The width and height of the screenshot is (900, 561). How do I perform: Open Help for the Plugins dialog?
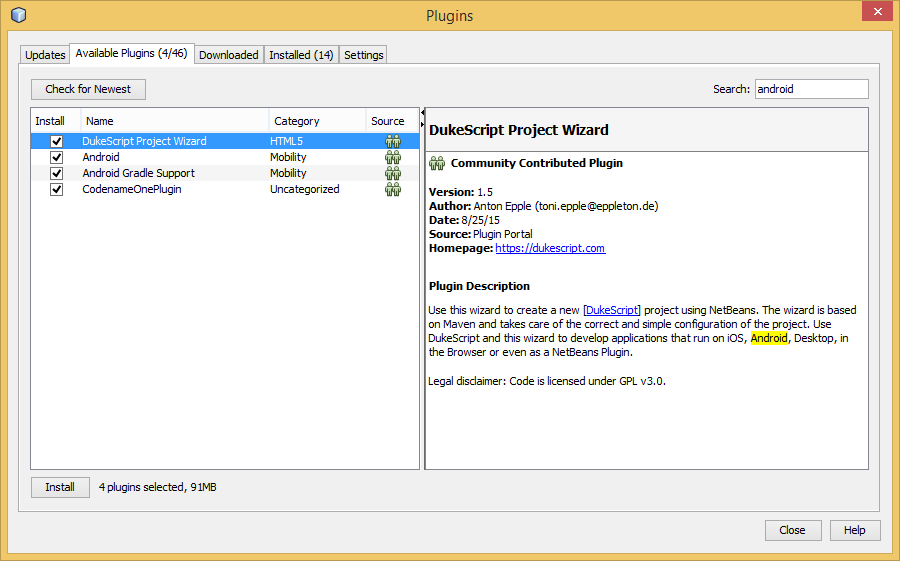point(854,530)
